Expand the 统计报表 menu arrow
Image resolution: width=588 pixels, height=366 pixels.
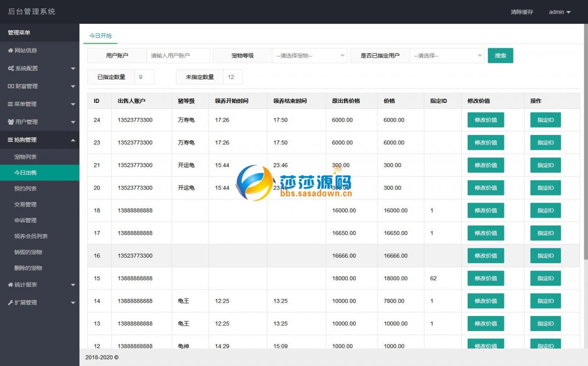click(73, 285)
